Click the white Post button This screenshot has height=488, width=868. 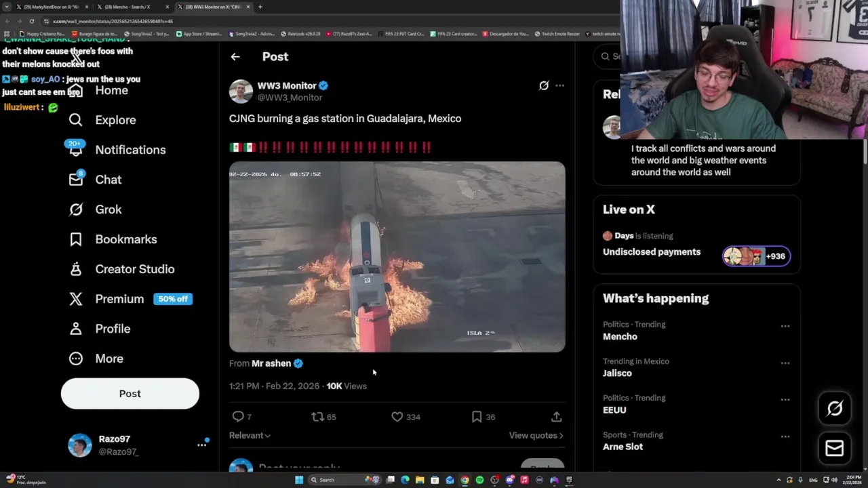[130, 394]
